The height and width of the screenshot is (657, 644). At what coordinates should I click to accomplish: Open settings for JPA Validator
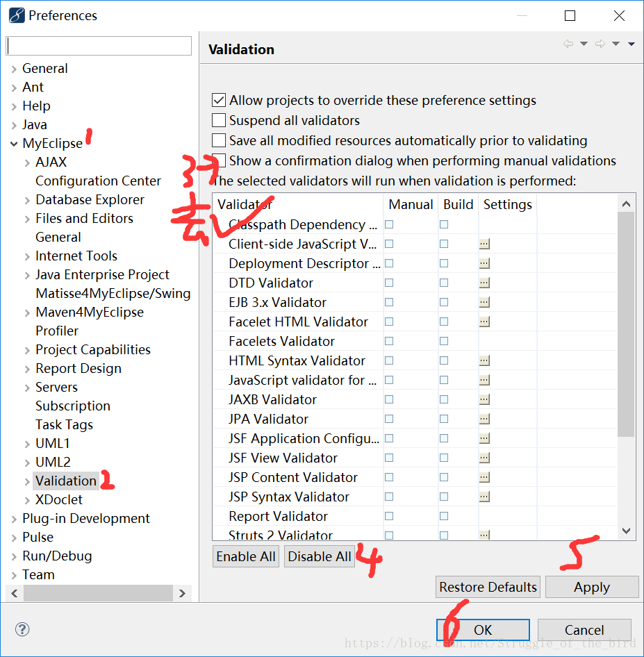pos(484,419)
